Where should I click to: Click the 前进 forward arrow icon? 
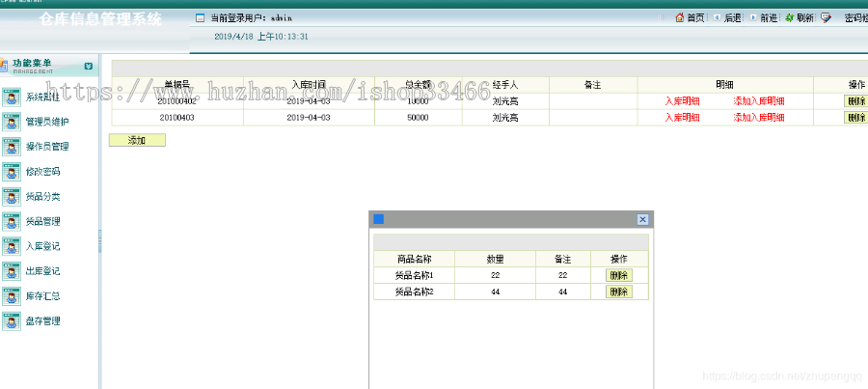click(x=753, y=17)
